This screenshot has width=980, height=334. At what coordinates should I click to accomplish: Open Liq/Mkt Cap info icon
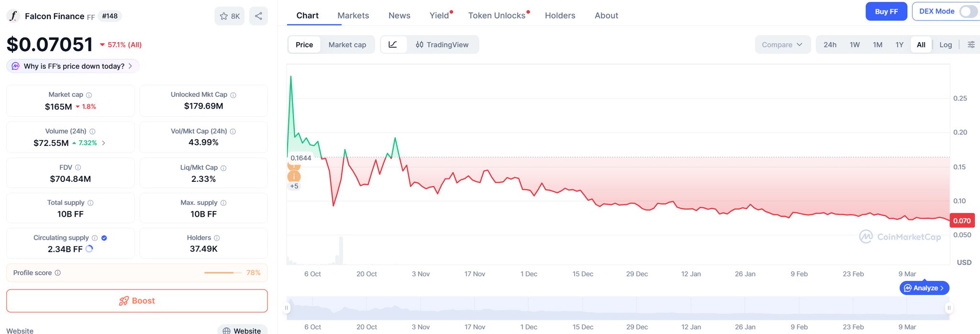[223, 168]
